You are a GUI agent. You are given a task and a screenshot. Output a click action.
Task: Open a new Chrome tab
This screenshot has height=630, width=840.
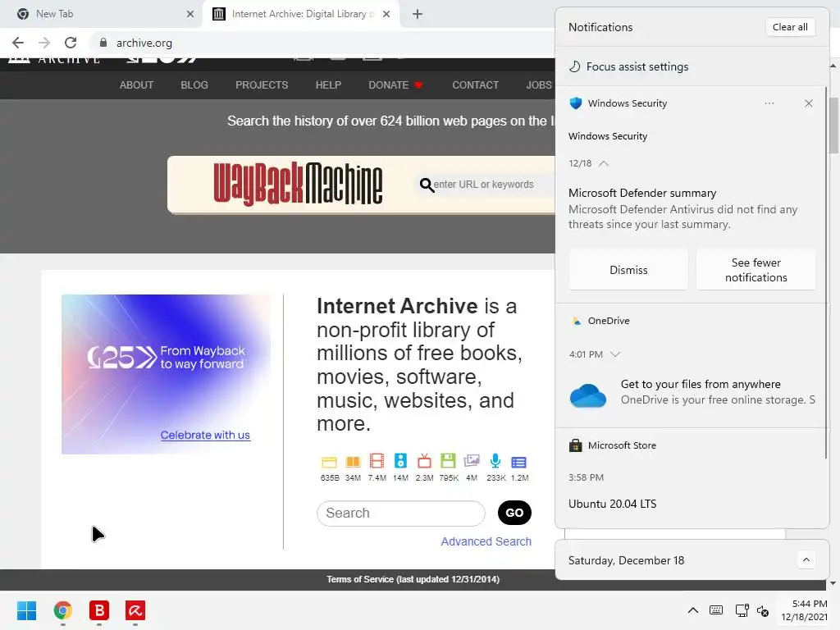click(418, 14)
